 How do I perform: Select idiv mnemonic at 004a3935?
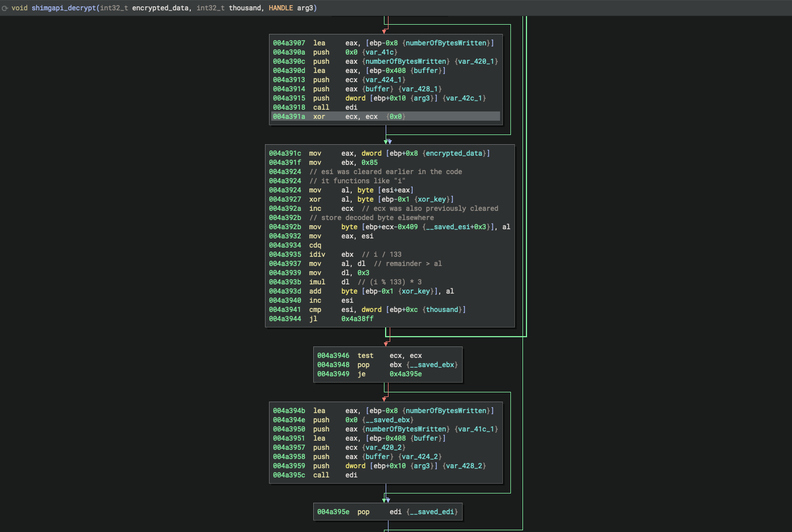point(317,255)
